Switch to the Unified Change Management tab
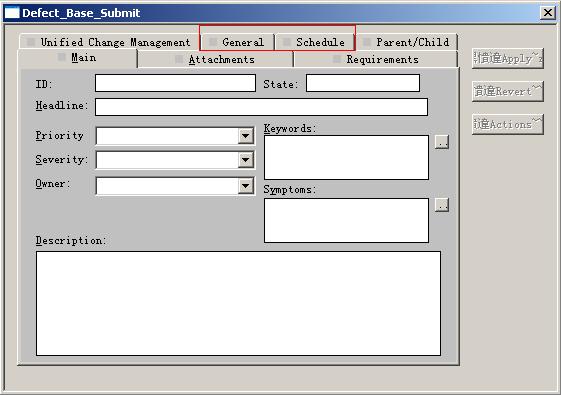This screenshot has height=395, width=561. tap(109, 42)
